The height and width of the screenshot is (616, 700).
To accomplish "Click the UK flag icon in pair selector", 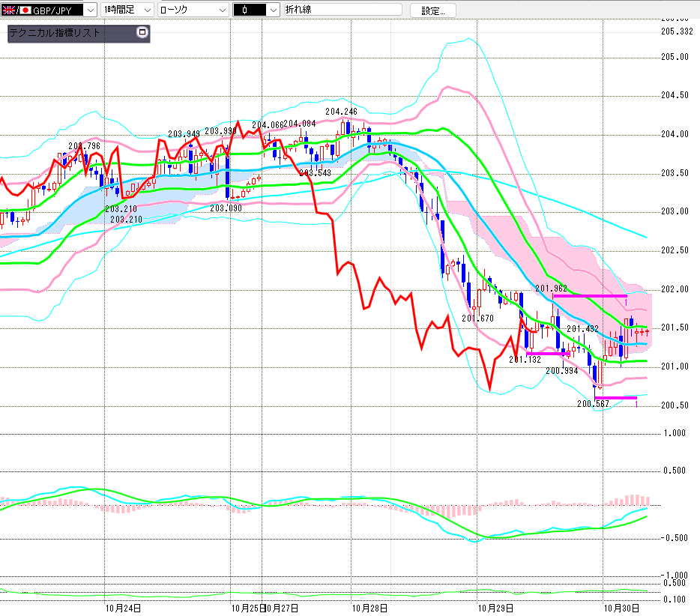I will pyautogui.click(x=8, y=10).
